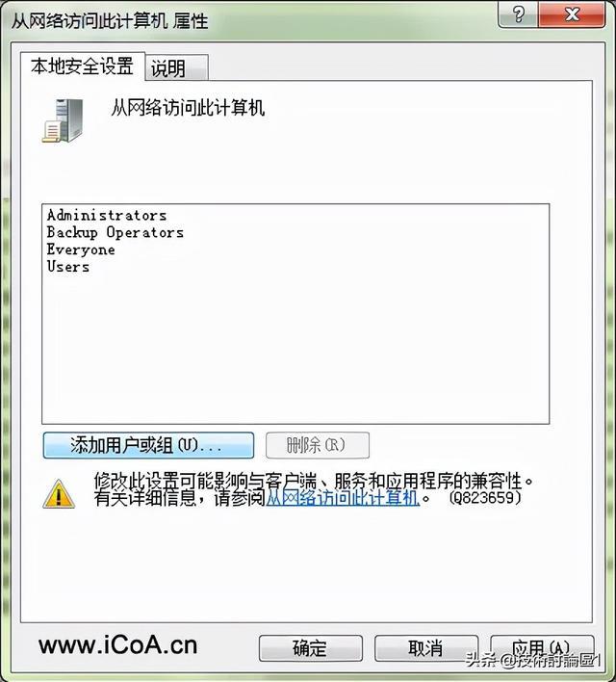Switch to the 本地安全设置 tab
This screenshot has height=682, width=616.
pyautogui.click(x=82, y=66)
